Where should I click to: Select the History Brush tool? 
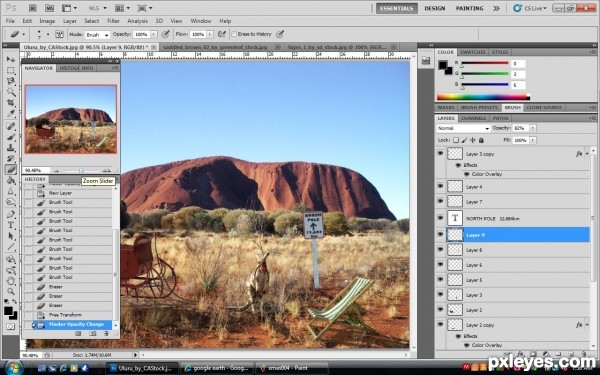tap(10, 158)
